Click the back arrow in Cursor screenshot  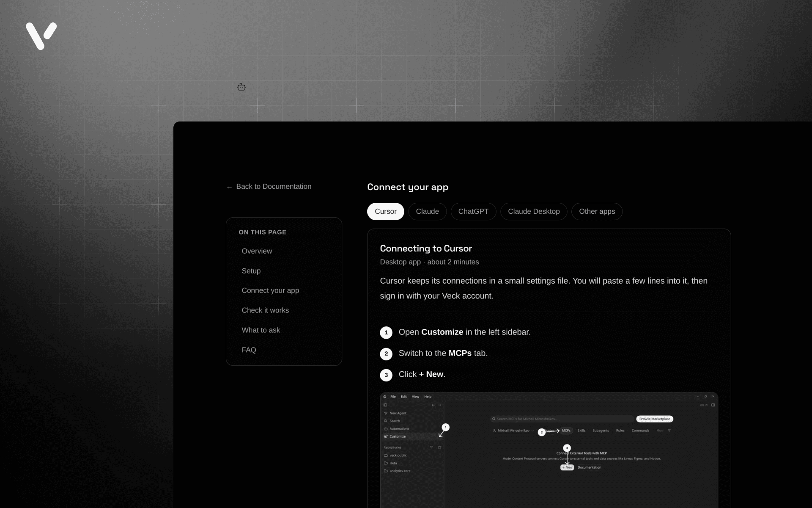(x=433, y=405)
